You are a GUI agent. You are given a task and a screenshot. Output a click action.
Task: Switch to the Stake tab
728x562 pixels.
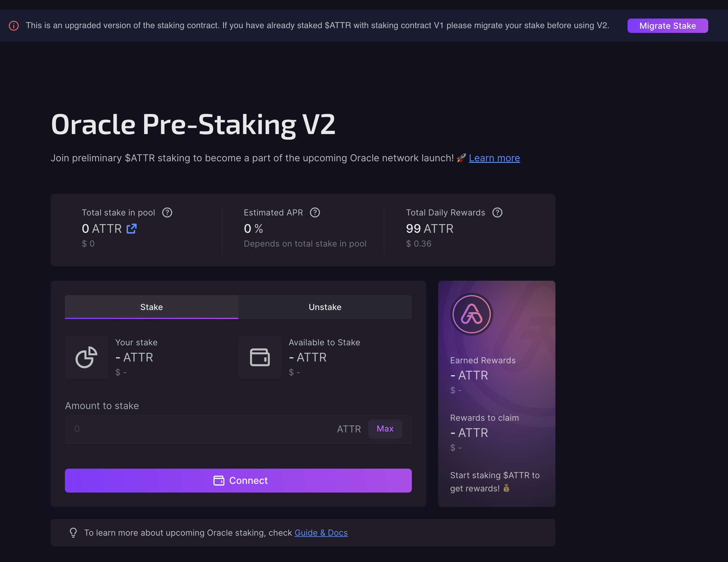click(151, 307)
